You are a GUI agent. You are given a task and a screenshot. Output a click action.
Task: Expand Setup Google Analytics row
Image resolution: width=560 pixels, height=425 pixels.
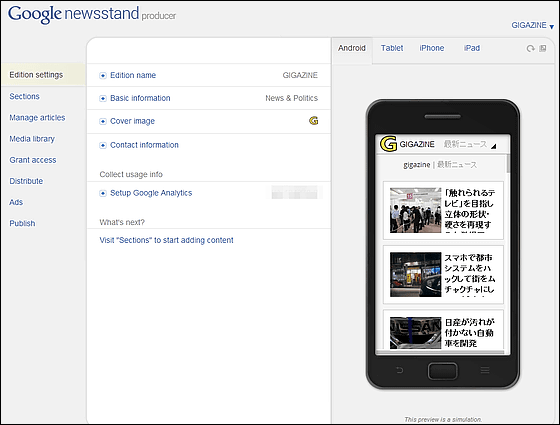pos(103,193)
